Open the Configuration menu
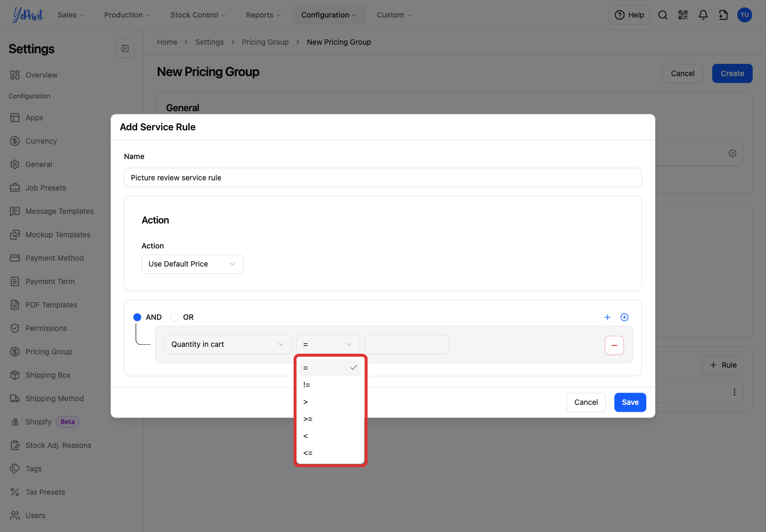766x532 pixels. (x=329, y=15)
